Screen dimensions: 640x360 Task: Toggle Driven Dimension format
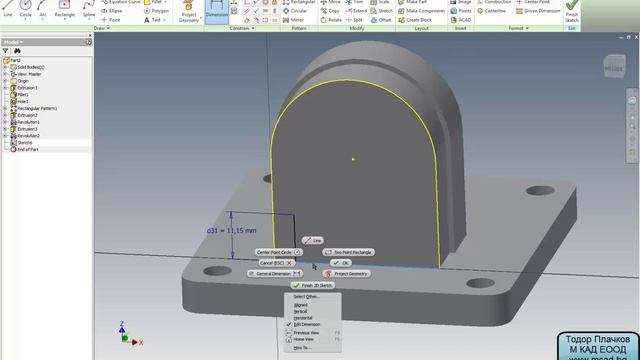pyautogui.click(x=538, y=11)
